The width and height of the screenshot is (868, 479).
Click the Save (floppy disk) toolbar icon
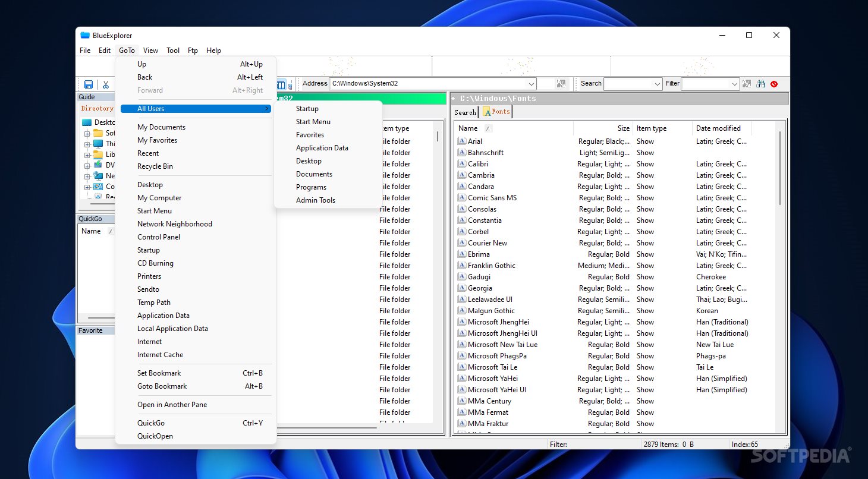pyautogui.click(x=89, y=84)
